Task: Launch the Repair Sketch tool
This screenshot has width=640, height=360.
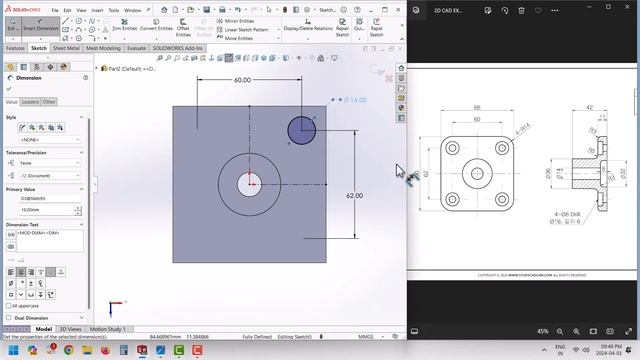Action: [x=342, y=28]
